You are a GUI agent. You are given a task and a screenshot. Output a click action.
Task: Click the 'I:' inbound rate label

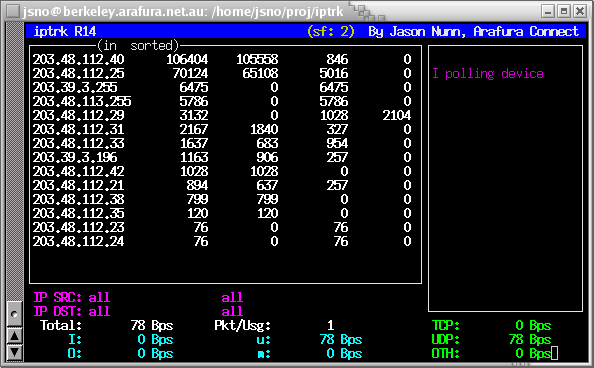coord(75,340)
